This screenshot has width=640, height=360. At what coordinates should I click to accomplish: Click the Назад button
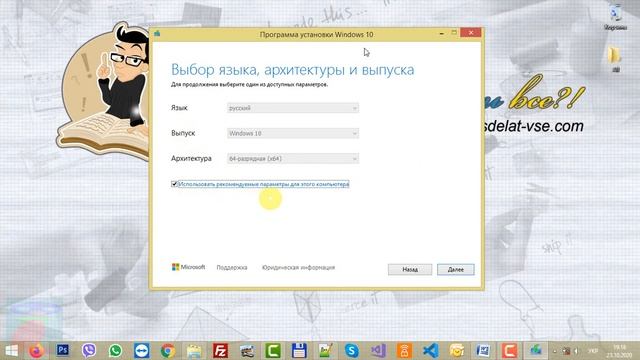[x=410, y=269]
